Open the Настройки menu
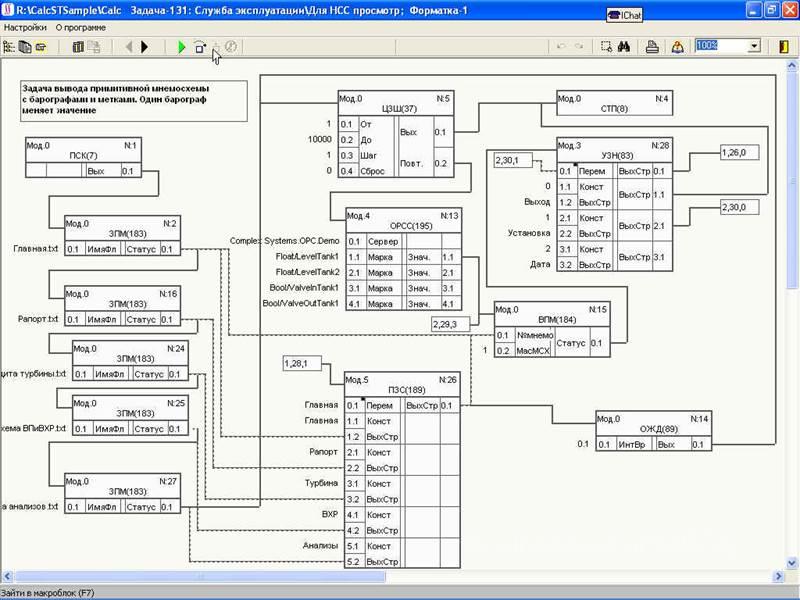This screenshot has height=600, width=800. pos(25,27)
